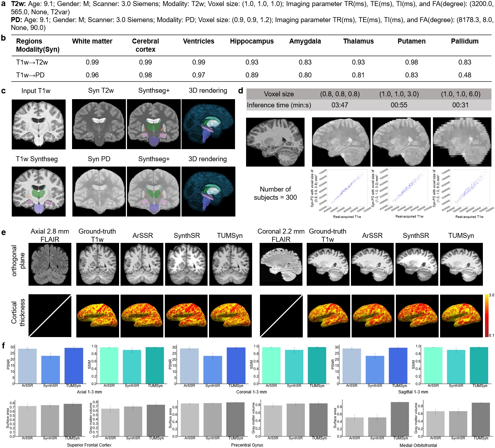Select the Syn PD coronal image
The height and width of the screenshot is (448, 495).
click(99, 192)
